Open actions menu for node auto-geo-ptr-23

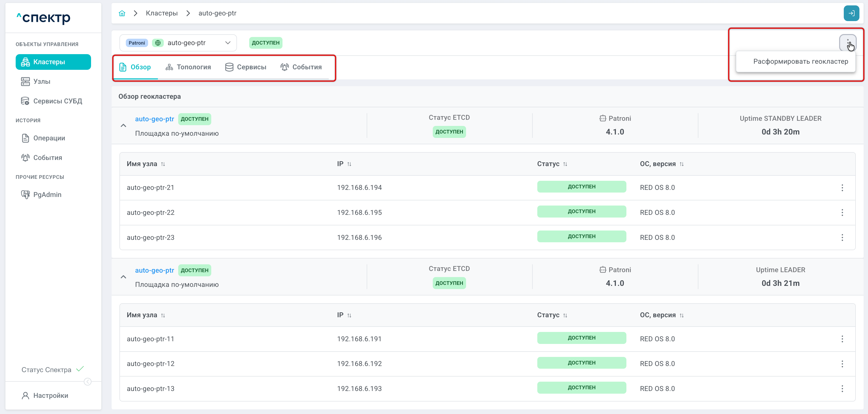842,237
